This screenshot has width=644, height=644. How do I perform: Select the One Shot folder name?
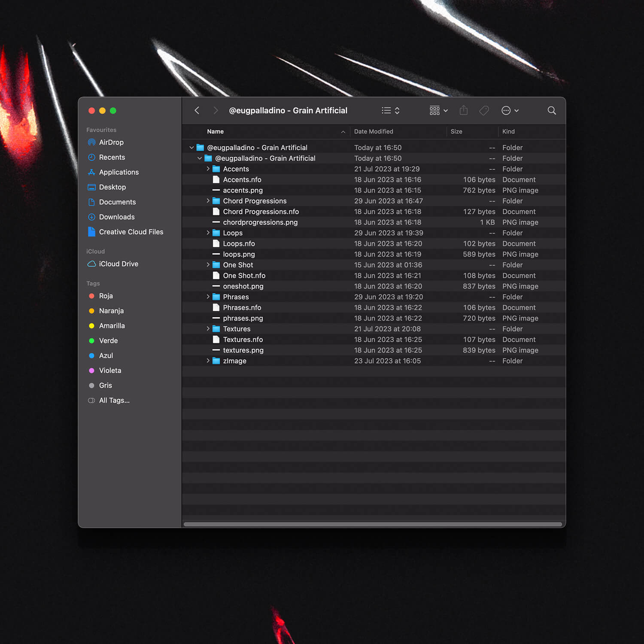[238, 265]
